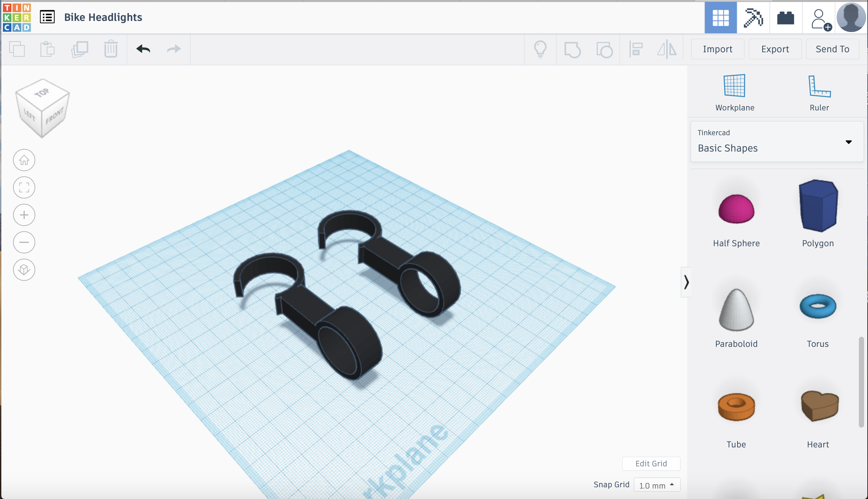Open the Basic Shapes dropdown
Viewport: 868px width, 499px height.
tap(777, 141)
